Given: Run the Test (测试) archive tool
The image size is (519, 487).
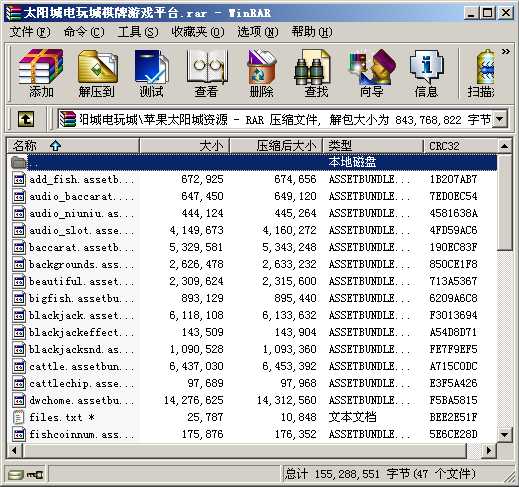Looking at the screenshot, I should [151, 74].
